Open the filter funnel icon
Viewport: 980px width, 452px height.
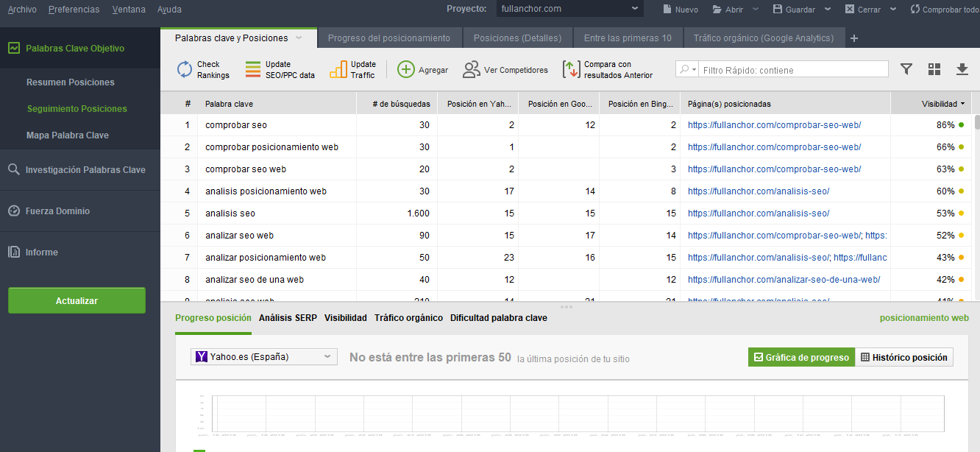(906, 69)
